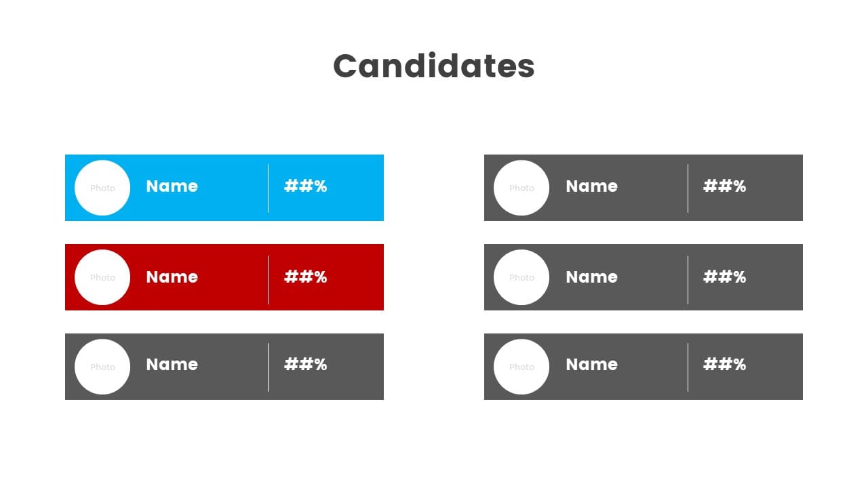Click ##% value in middle-right gray card
The width and height of the screenshot is (868, 488).
point(724,277)
